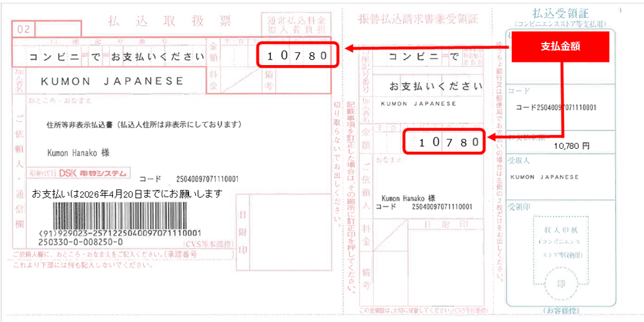Click the barcode on the left slip
The image size is (644, 322).
coord(121,214)
